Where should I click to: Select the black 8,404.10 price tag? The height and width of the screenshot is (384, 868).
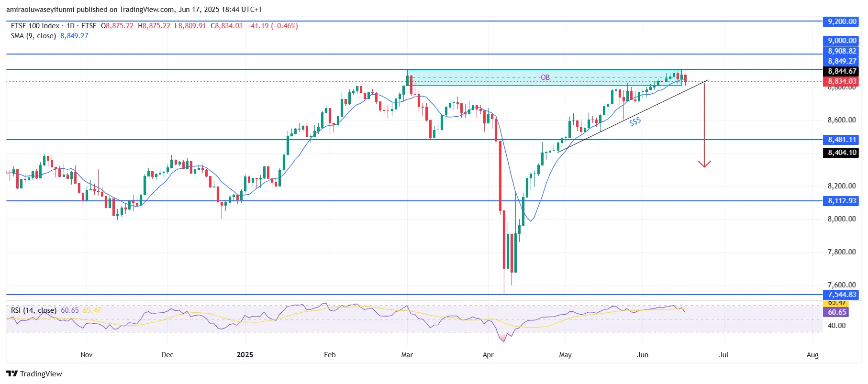click(x=842, y=153)
